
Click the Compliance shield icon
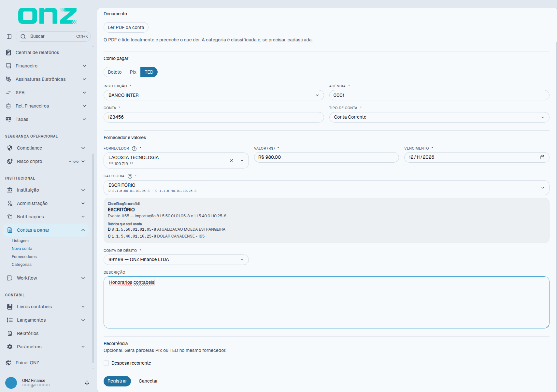click(x=10, y=148)
